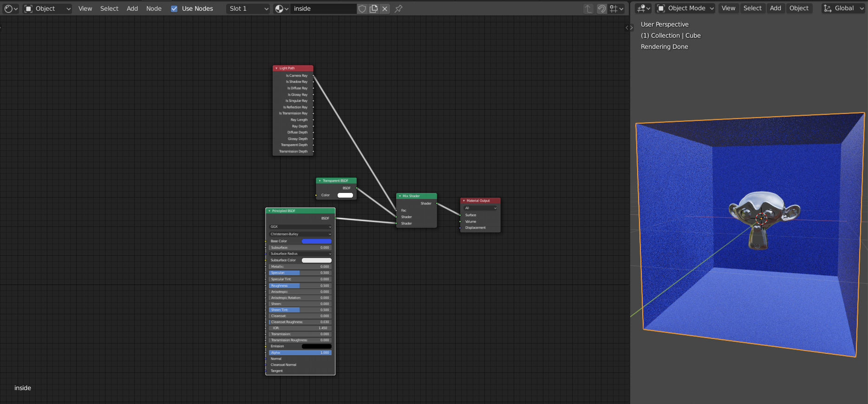The image size is (868, 404).
Task: Click the Material Output Volume socket
Action: coord(460,222)
